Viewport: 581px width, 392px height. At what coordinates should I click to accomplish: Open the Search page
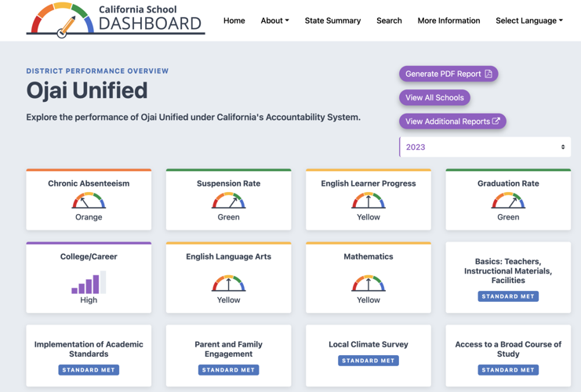389,20
